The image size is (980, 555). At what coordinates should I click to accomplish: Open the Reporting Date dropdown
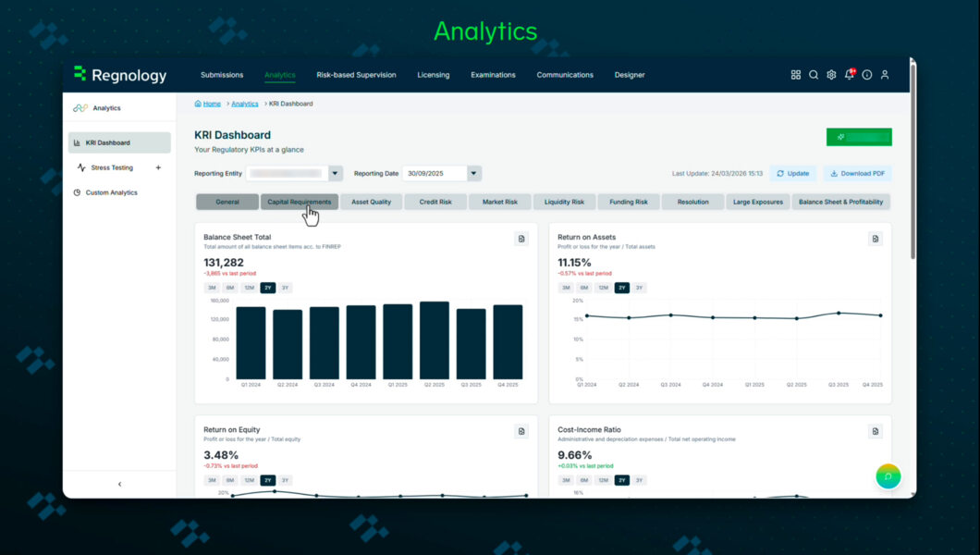point(474,173)
